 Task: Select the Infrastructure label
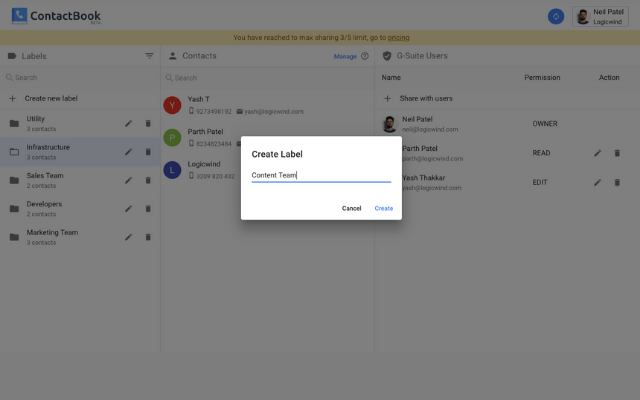tap(80, 152)
